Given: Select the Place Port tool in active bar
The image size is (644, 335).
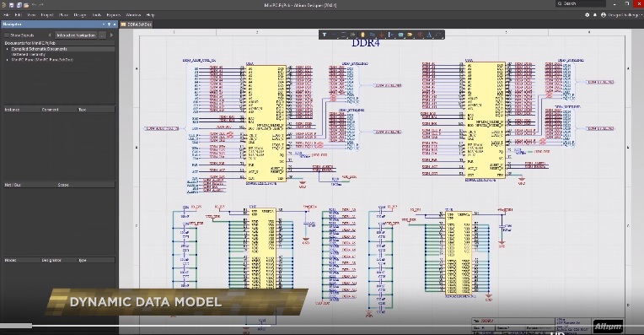Looking at the screenshot, I should (x=410, y=35).
